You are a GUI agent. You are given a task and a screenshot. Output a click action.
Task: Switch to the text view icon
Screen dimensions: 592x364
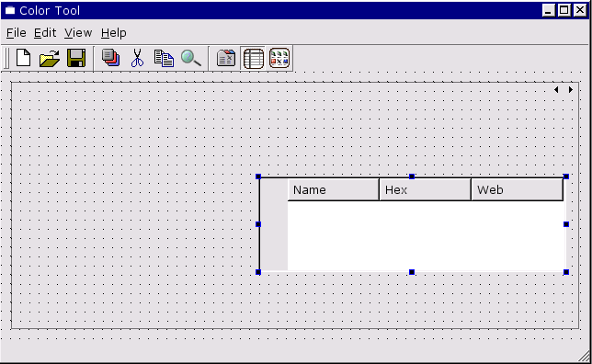226,58
